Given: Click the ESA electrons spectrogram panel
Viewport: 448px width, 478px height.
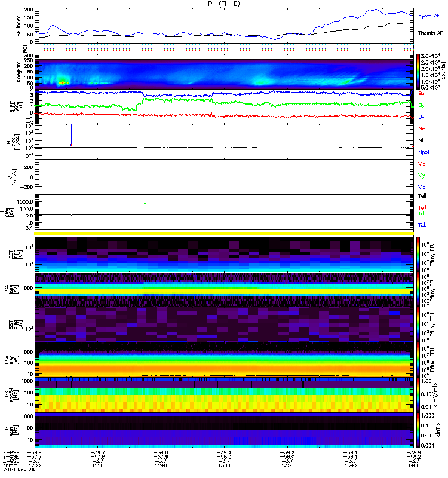Looking at the screenshot, I should 225,360.
